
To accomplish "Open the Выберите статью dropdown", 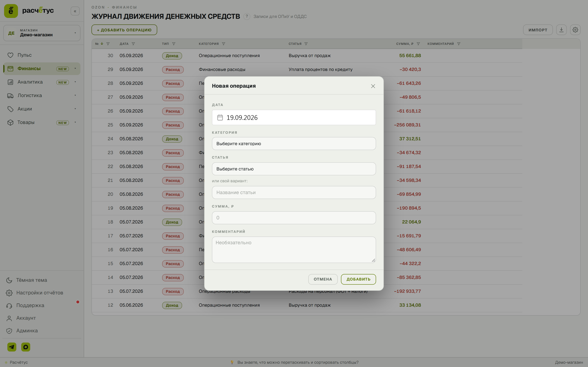I will (294, 169).
